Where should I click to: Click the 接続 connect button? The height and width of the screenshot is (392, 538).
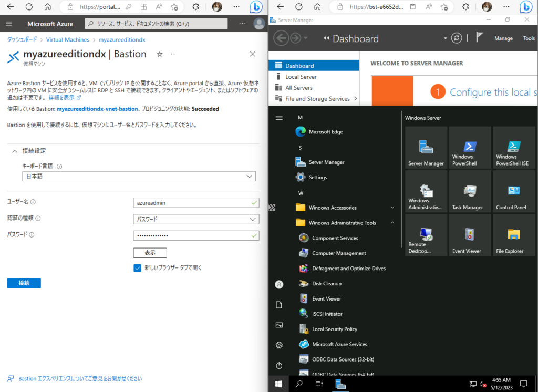click(24, 283)
